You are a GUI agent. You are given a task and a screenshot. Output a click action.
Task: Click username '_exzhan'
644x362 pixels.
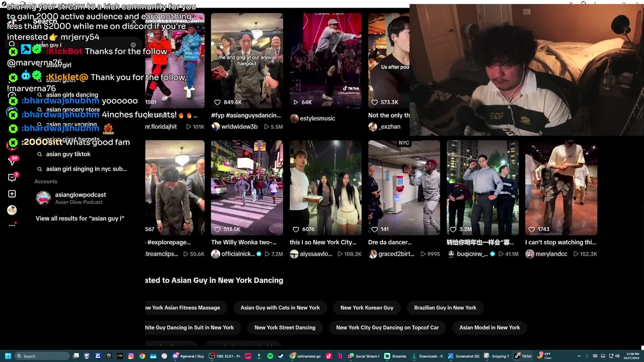click(x=390, y=127)
